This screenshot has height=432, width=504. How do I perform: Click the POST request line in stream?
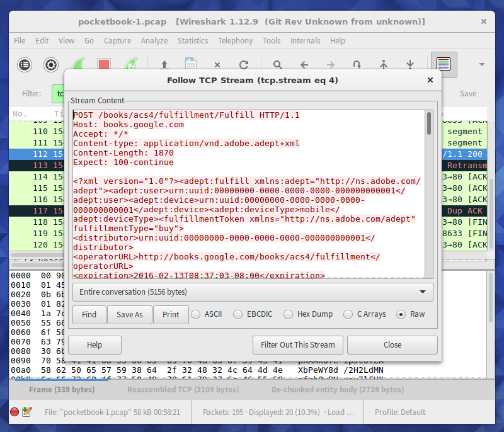click(186, 115)
